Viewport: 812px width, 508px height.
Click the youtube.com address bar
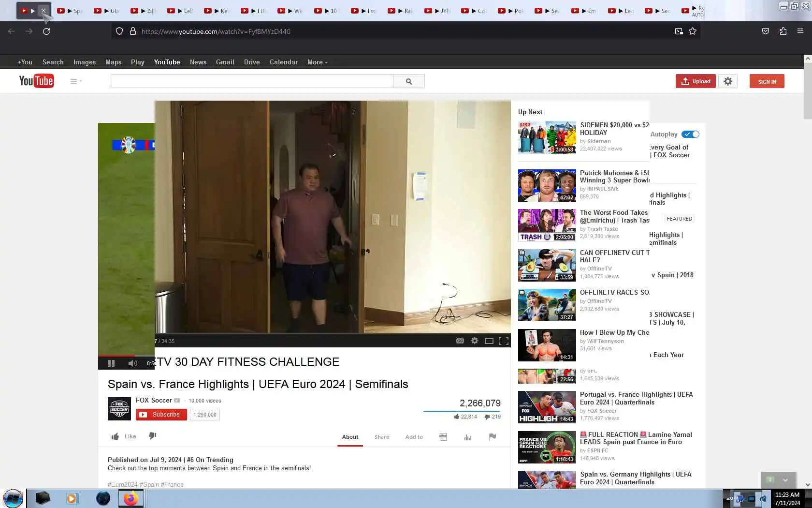click(x=406, y=31)
